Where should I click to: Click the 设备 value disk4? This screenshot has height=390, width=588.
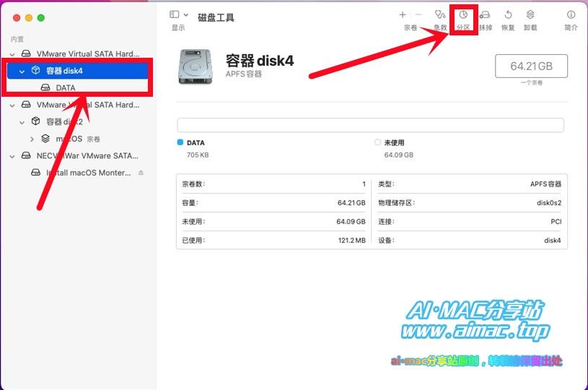point(553,240)
